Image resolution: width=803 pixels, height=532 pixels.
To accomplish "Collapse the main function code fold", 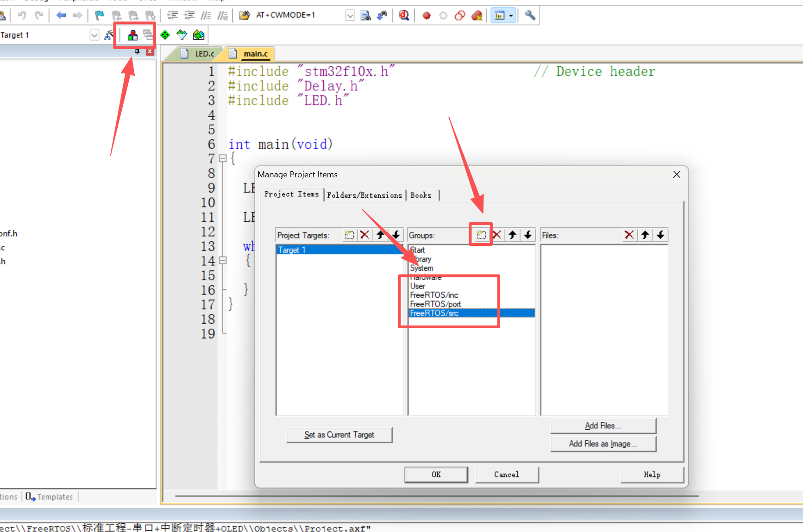I will point(223,159).
